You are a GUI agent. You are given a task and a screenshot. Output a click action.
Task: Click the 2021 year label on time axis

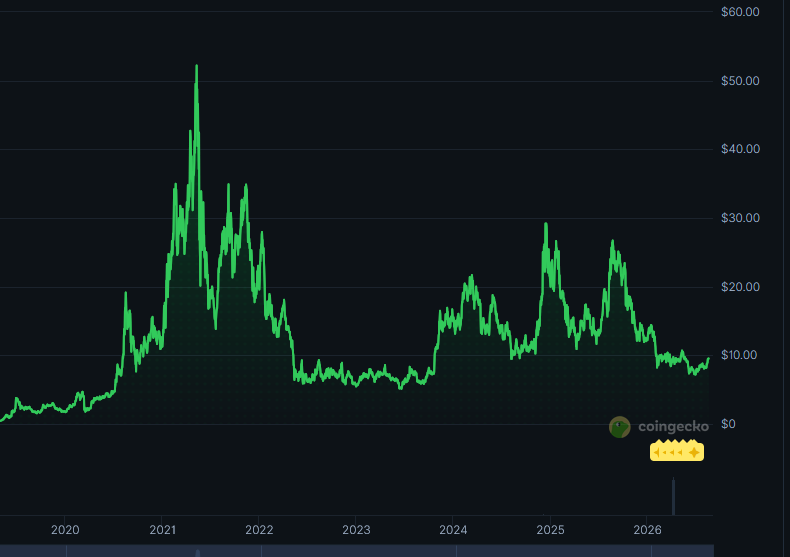162,530
